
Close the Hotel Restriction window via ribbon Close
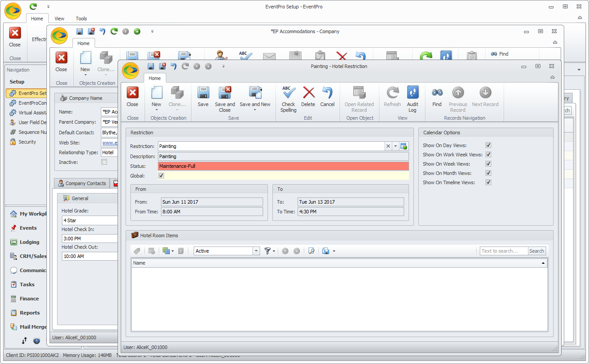(132, 97)
